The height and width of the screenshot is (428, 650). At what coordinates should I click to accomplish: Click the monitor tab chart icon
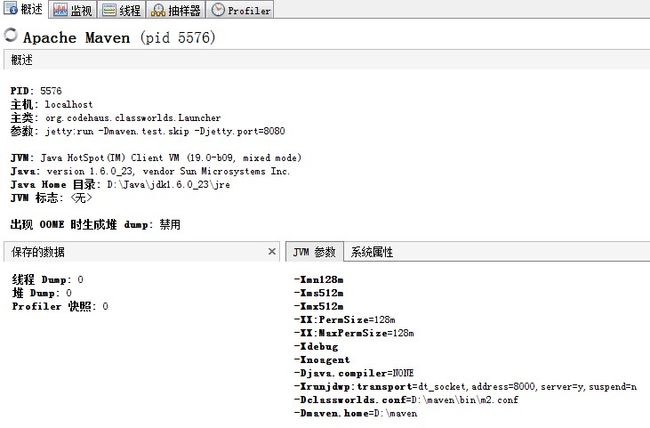coord(60,10)
